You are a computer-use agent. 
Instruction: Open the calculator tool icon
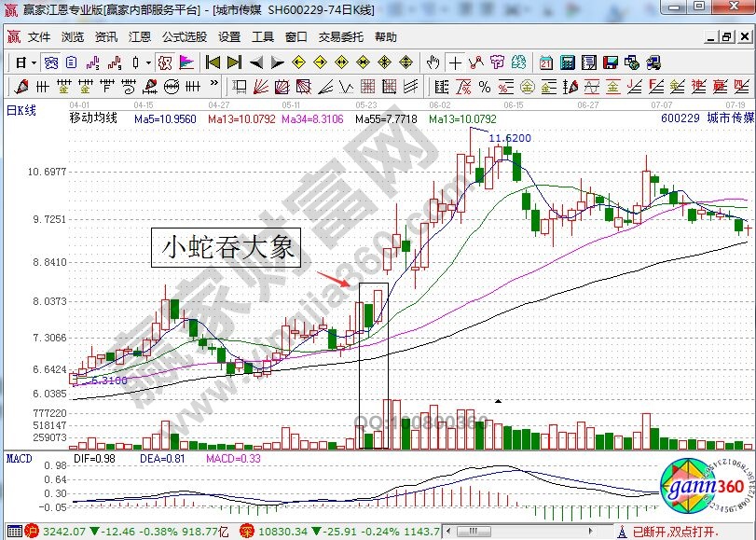(x=567, y=62)
